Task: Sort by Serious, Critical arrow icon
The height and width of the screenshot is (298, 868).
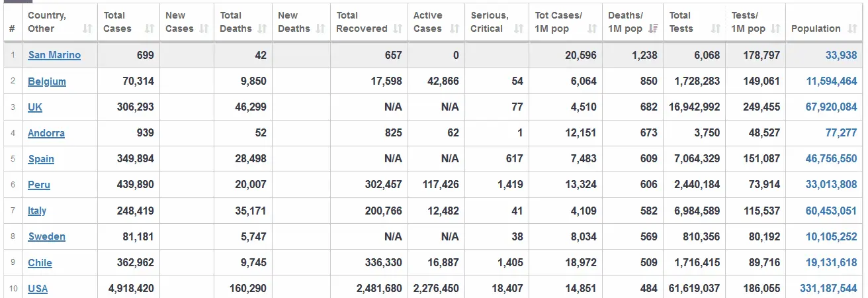Action: (x=519, y=28)
